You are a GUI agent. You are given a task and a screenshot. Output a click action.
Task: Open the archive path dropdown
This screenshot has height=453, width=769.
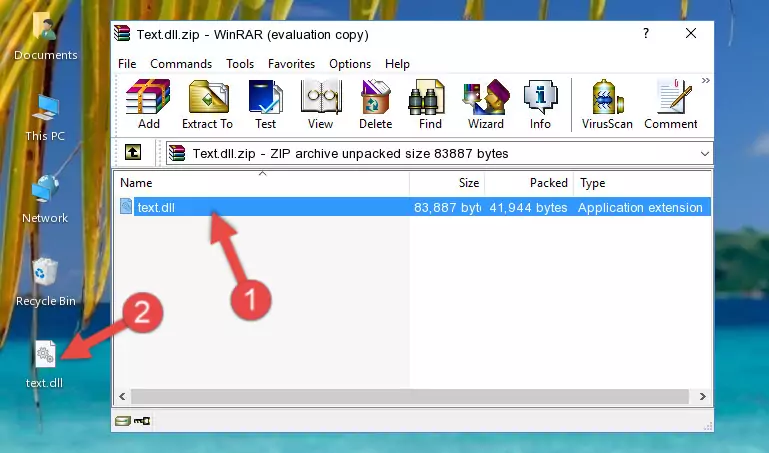(705, 153)
